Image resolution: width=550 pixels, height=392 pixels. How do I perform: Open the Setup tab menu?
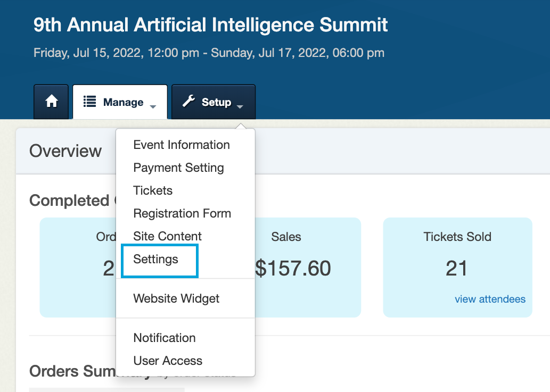[x=214, y=102]
